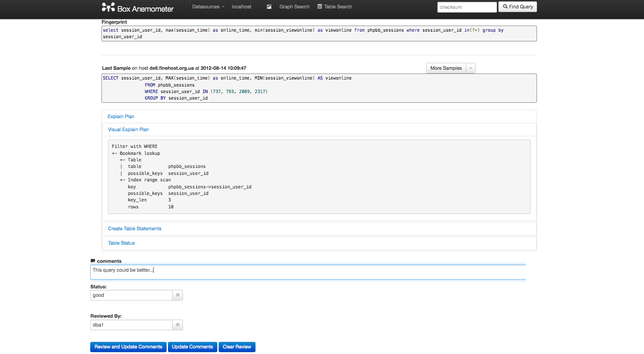Screen dimensions: 644x354
Task: Focus the checksum search input field
Action: pos(467,7)
